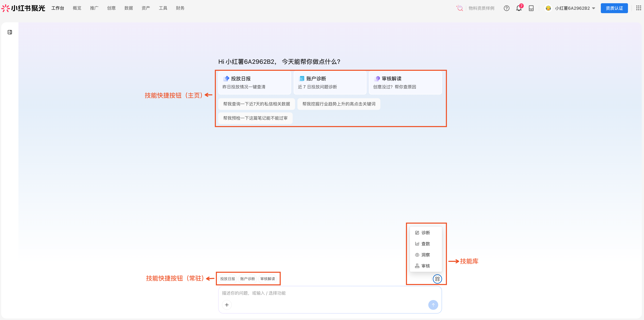The image size is (644, 320).
Task: Open the tablet device icon in the header
Action: coord(531,8)
